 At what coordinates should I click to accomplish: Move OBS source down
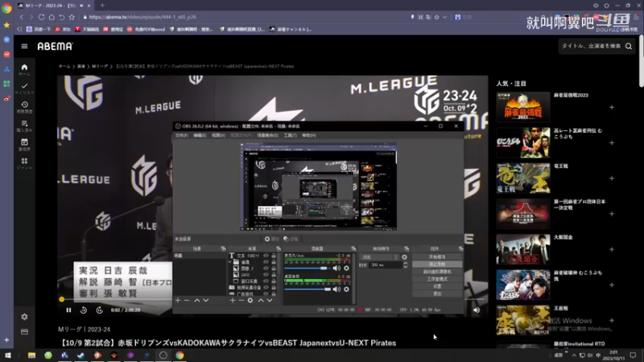pyautogui.click(x=270, y=300)
